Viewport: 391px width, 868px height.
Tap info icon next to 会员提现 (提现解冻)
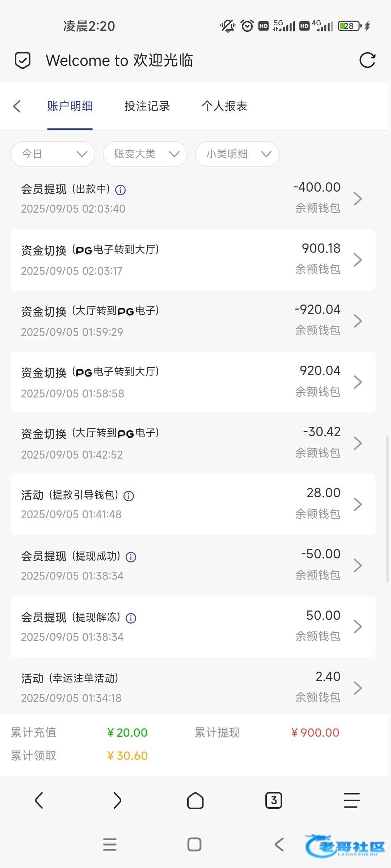click(131, 618)
